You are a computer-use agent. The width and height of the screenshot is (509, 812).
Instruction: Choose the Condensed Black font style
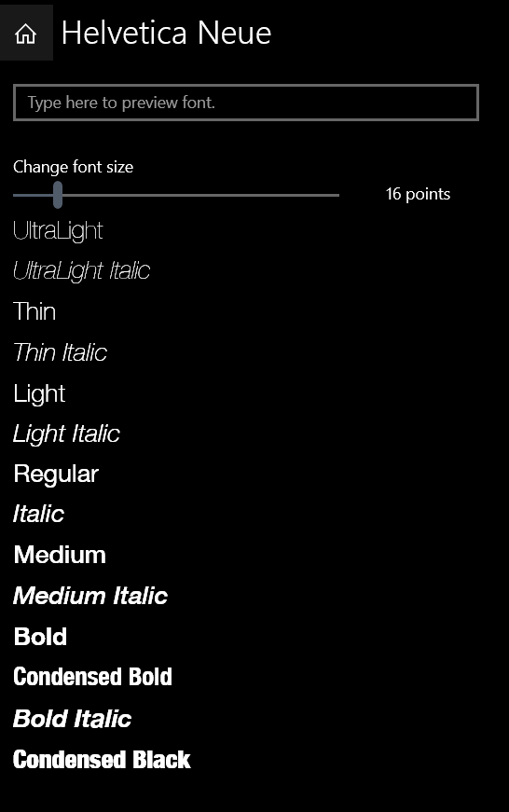[x=102, y=760]
